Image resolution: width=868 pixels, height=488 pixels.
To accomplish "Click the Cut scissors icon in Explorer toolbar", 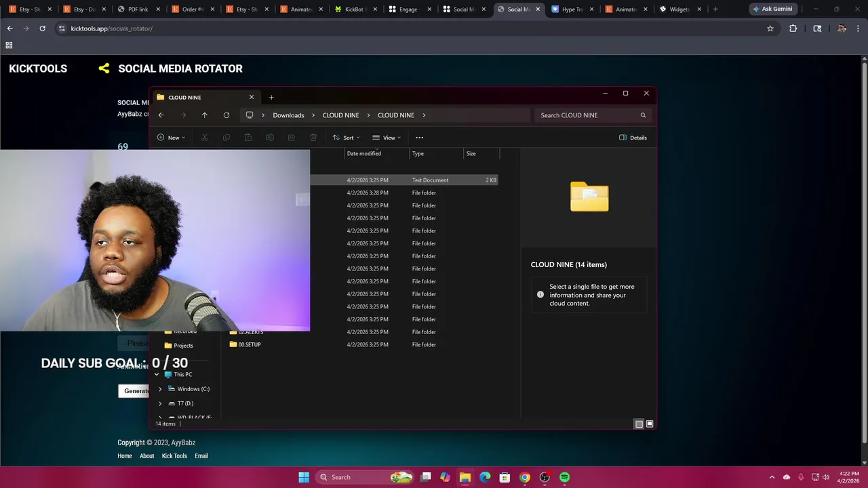I will coord(204,138).
